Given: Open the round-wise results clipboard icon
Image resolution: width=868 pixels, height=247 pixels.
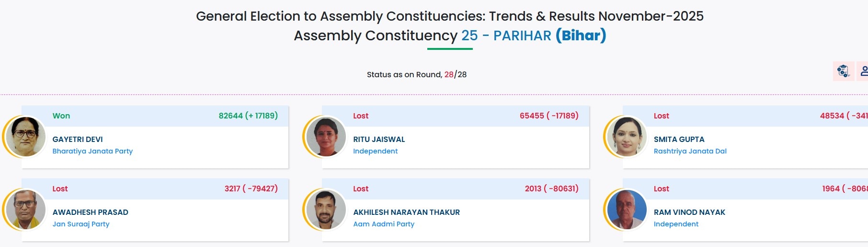Looking at the screenshot, I should point(843,71).
